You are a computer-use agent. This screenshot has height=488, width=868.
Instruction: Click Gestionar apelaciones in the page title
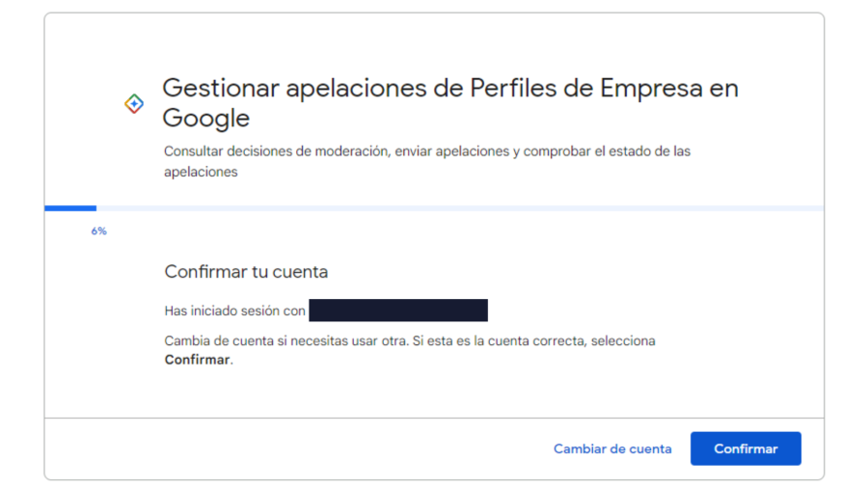pos(269,88)
